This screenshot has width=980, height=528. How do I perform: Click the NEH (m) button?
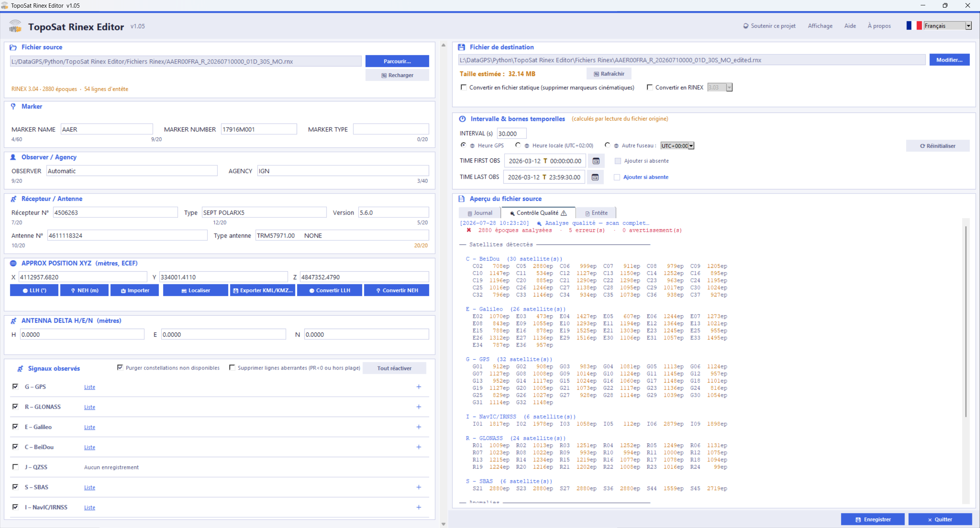85,290
